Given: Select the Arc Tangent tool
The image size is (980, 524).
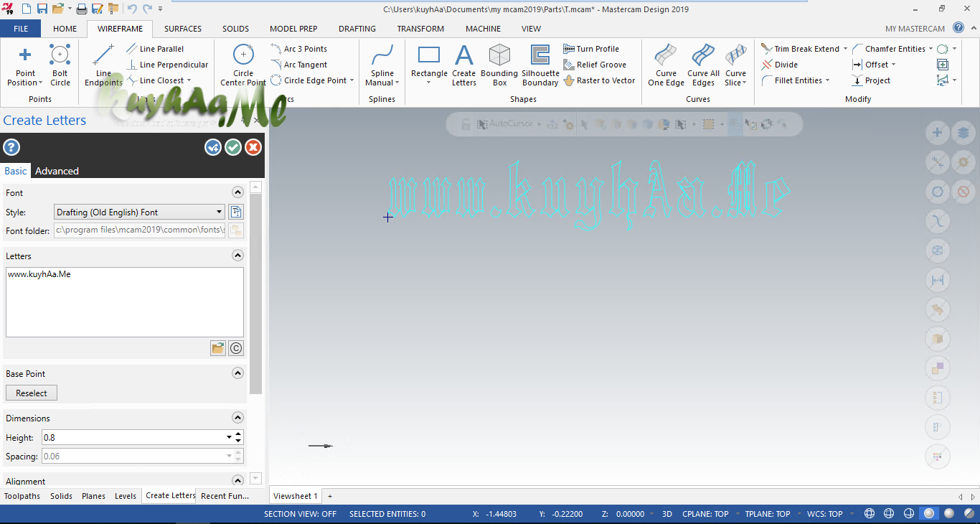Looking at the screenshot, I should click(298, 65).
